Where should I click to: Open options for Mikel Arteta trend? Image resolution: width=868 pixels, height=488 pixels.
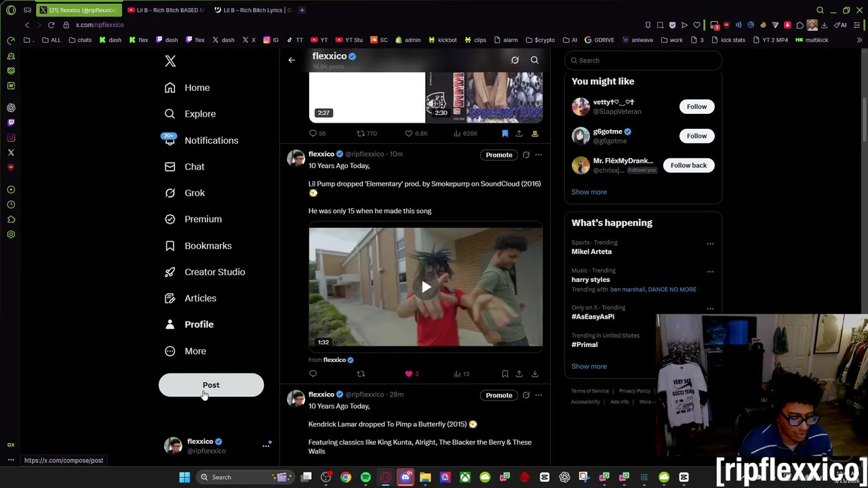point(710,243)
